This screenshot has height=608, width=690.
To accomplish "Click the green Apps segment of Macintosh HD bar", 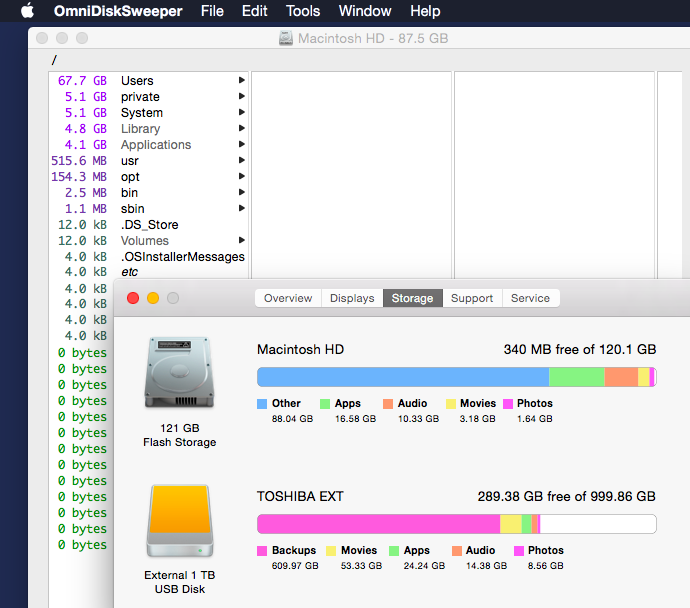I will tap(577, 377).
